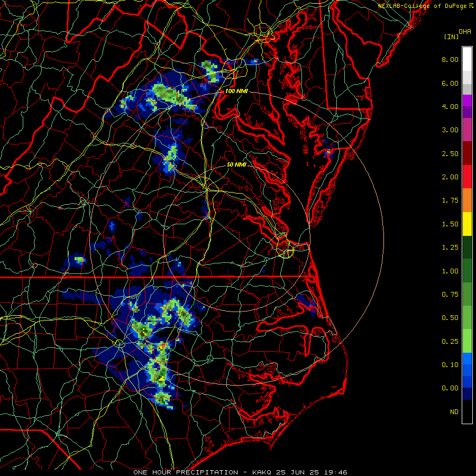The width and height of the screenshot is (476, 476).
Task: Click the ND legend label
Action: click(454, 412)
